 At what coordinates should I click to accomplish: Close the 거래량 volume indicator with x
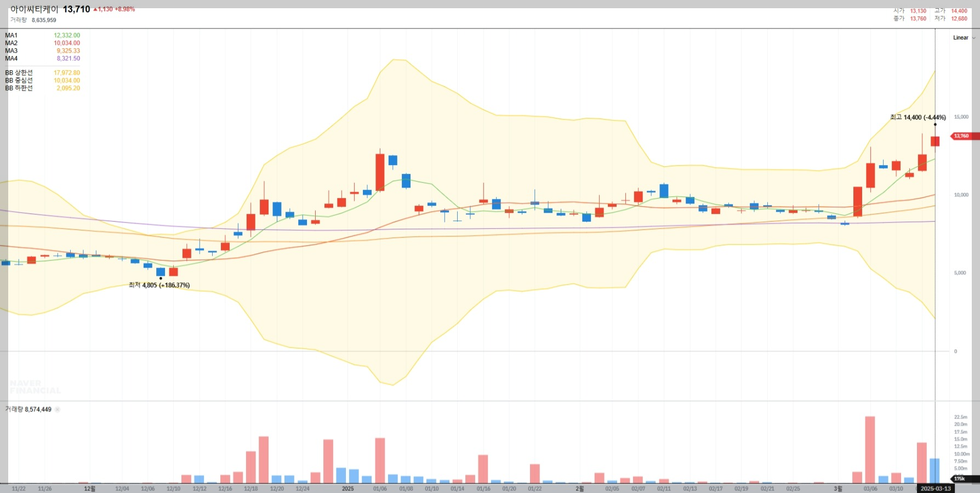[x=58, y=410]
